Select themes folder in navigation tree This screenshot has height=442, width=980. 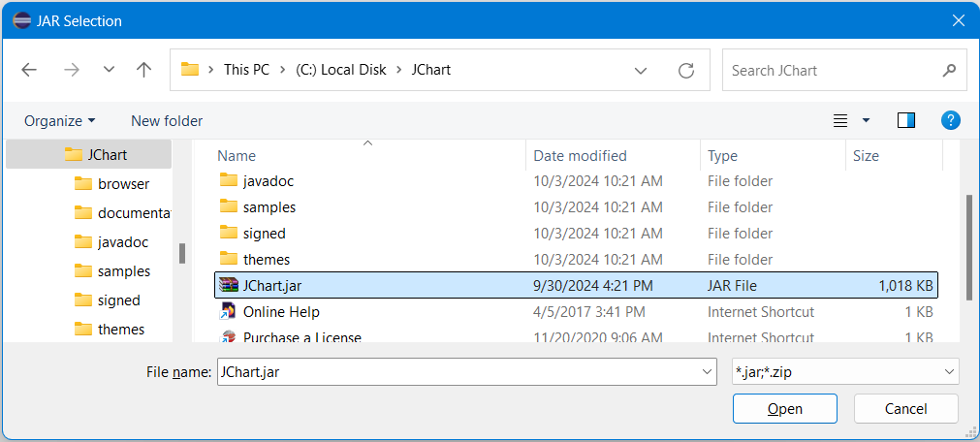(110, 330)
